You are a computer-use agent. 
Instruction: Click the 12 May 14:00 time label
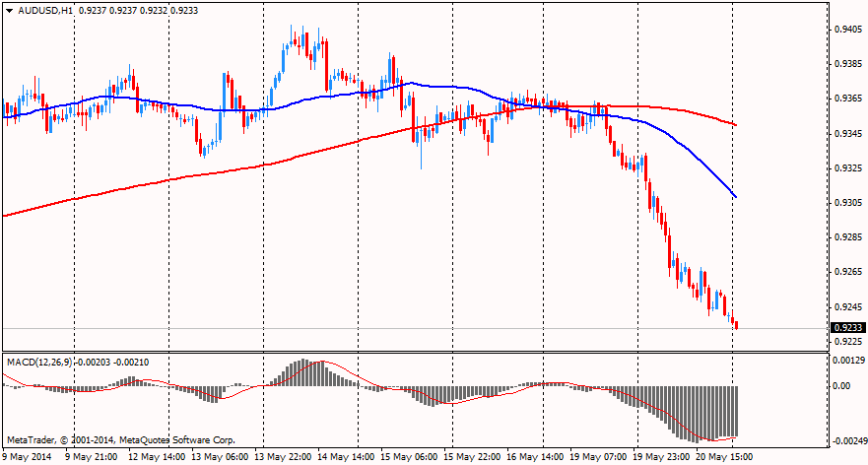(158, 457)
